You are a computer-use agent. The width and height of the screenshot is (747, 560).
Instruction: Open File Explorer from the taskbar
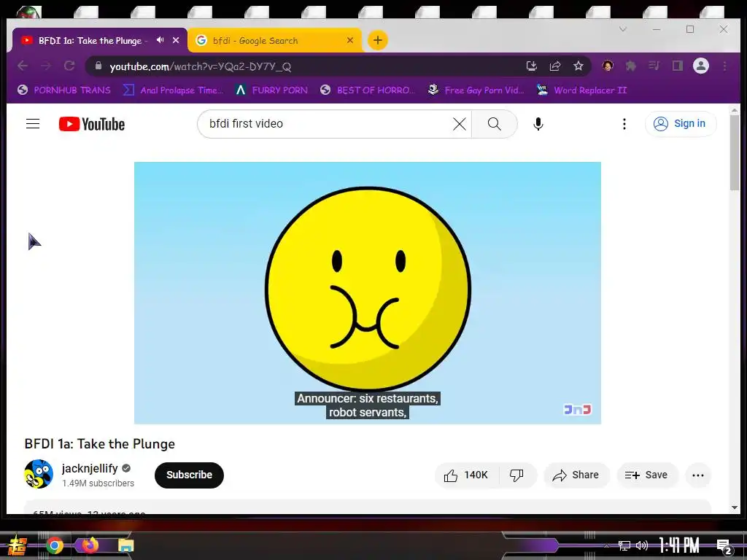click(x=126, y=545)
